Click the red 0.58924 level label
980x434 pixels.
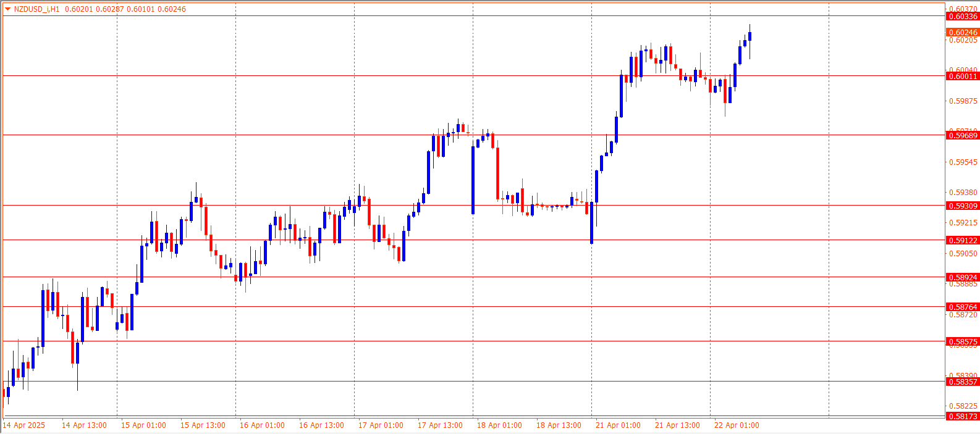pos(963,278)
